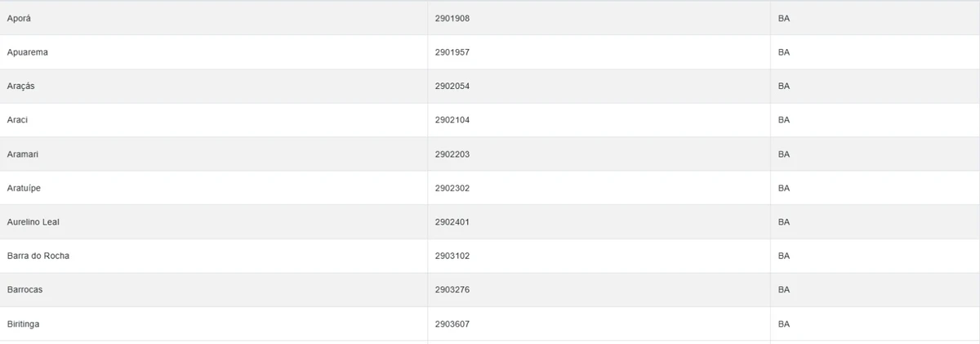
Task: Select the BA cell in Aramari row
Action: (784, 154)
